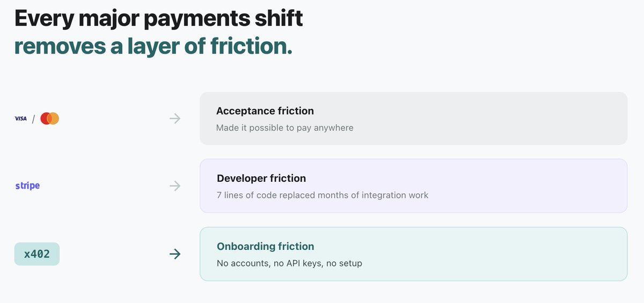Click the Mastercard circles logo

49,119
